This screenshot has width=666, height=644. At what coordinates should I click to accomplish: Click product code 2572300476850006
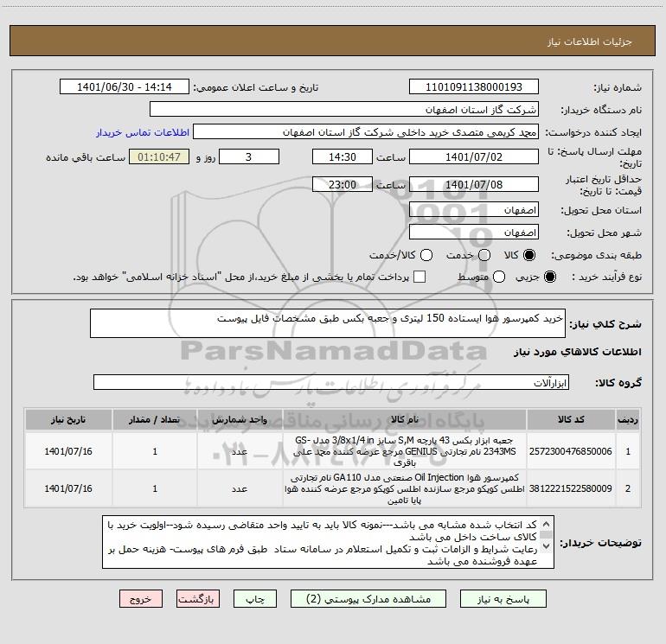click(x=571, y=451)
